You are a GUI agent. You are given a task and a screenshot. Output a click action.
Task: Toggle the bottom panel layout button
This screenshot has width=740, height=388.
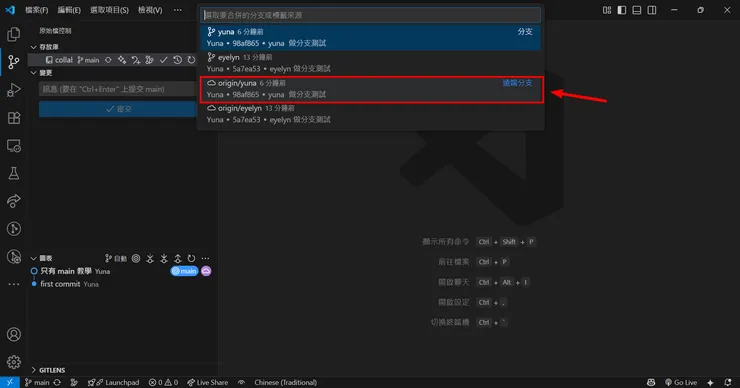point(637,10)
